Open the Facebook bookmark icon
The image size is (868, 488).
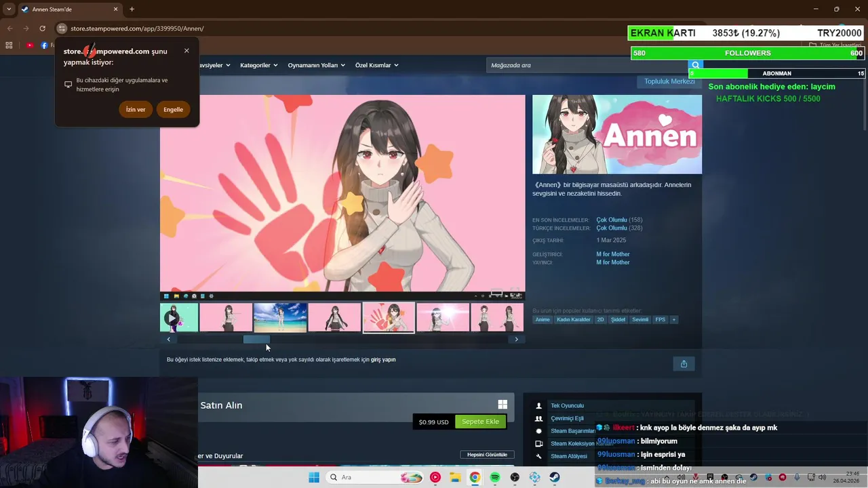(44, 45)
